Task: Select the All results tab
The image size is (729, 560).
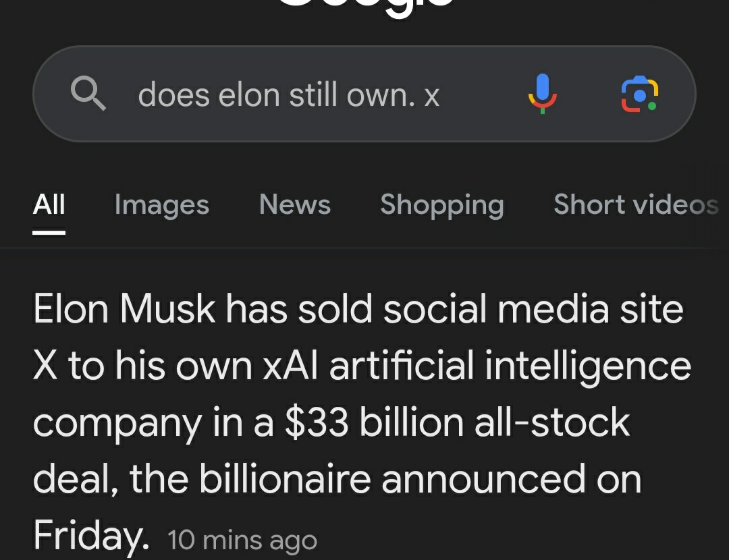Action: tap(49, 204)
